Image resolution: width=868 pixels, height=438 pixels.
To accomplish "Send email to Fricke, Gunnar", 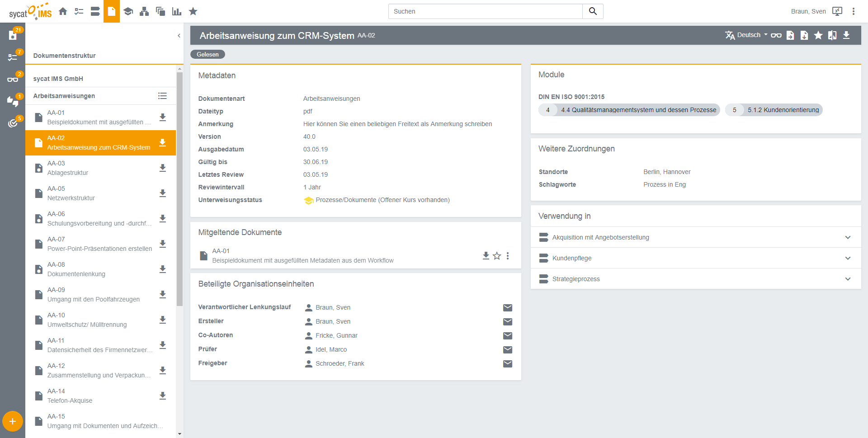I will [508, 336].
